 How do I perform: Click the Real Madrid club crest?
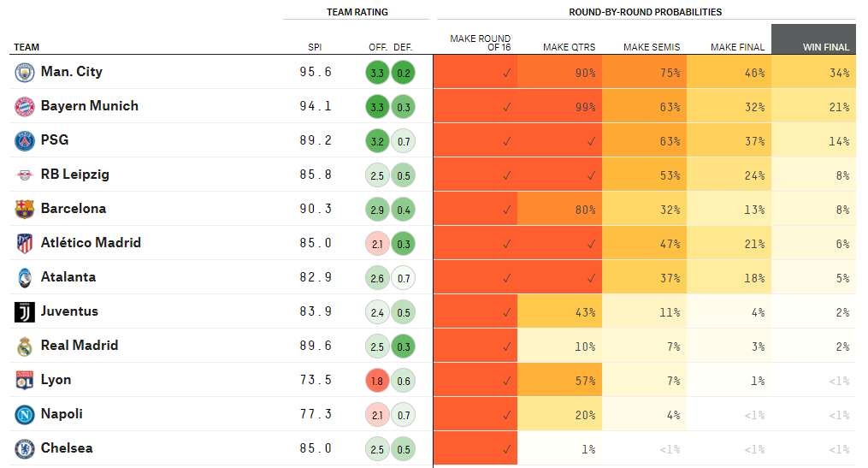coord(24,347)
